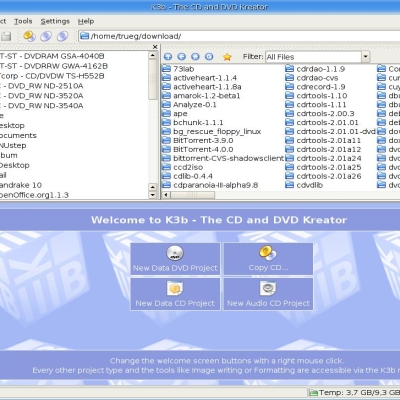This screenshot has width=400, height=400.
Task: Click the folder icon next to cdrdao-1.1.9
Action: 289,69
